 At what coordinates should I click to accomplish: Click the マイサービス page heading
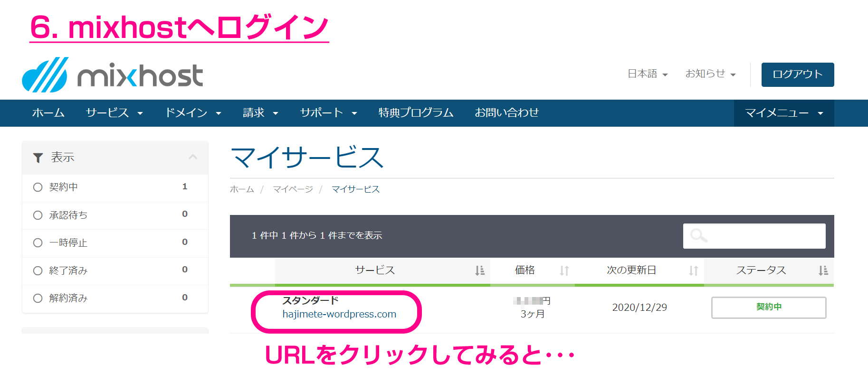[x=307, y=158]
